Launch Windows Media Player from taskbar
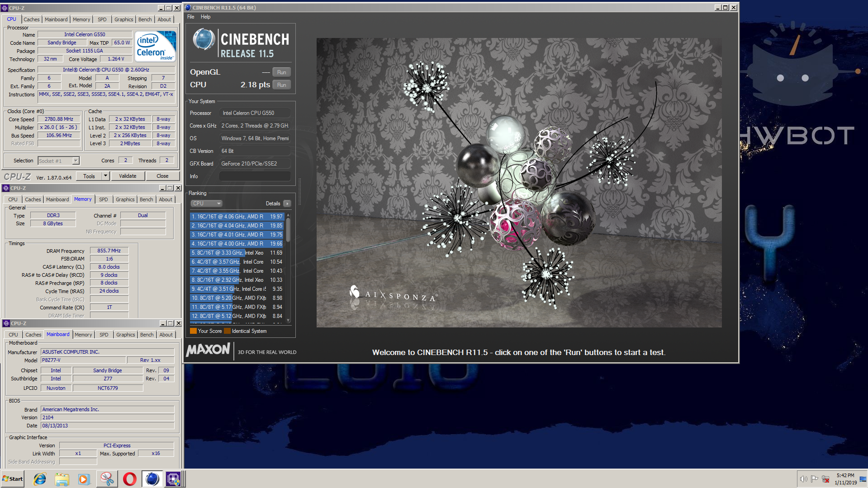 [84, 479]
